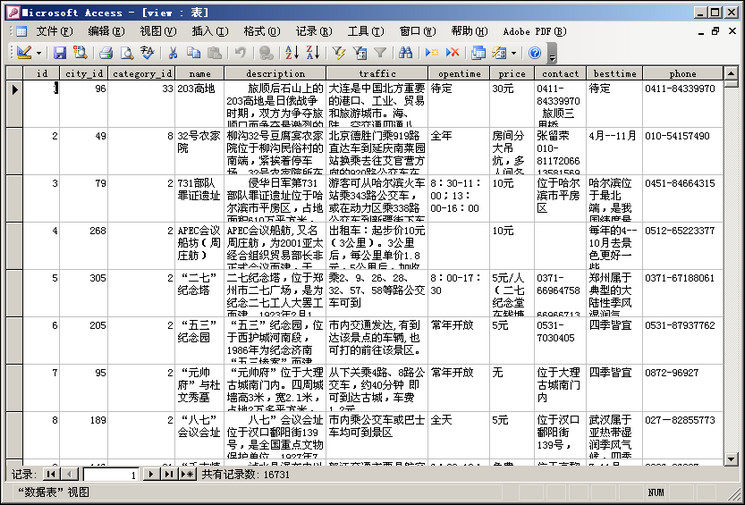Delete Record toolbar icon
Image resolution: width=745 pixels, height=505 pixels.
pos(452,53)
